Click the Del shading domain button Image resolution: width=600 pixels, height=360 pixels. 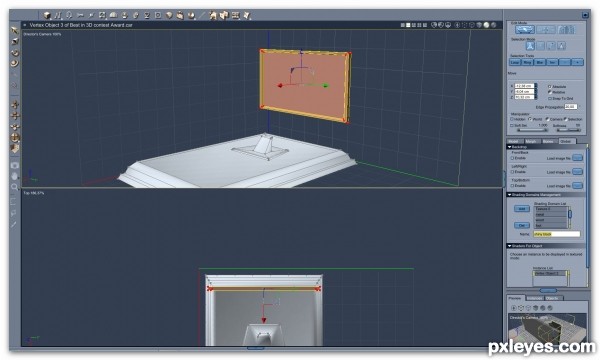click(x=522, y=225)
